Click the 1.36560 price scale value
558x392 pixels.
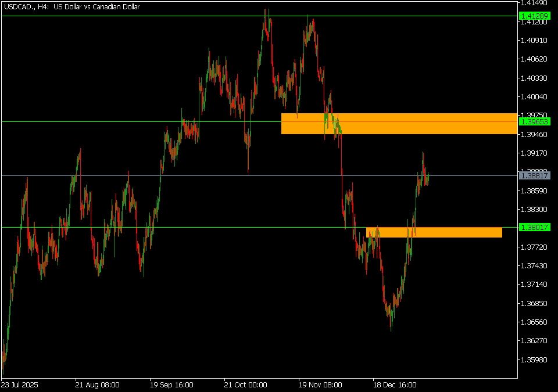click(535, 322)
